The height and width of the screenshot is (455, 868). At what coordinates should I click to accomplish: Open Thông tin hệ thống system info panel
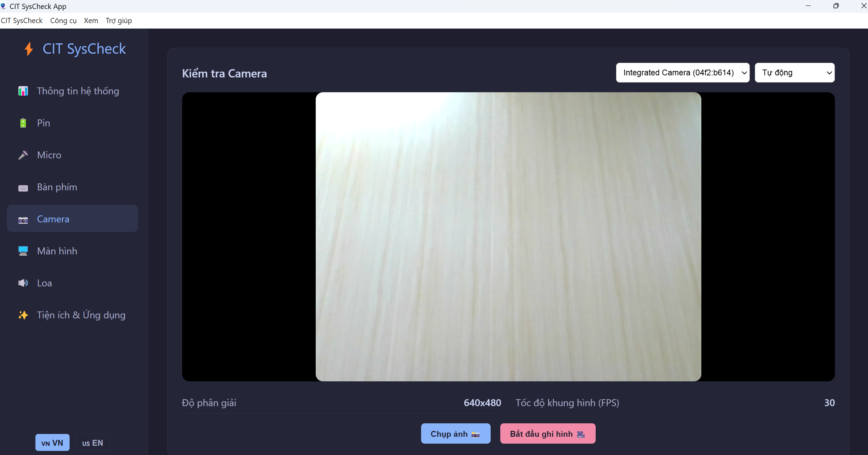tap(78, 91)
